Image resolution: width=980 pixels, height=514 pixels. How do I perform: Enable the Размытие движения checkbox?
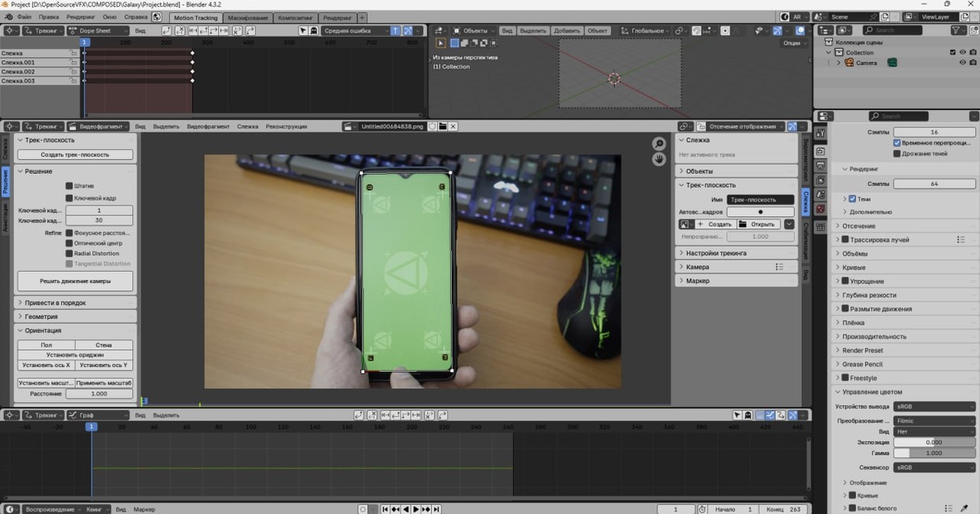coord(845,309)
